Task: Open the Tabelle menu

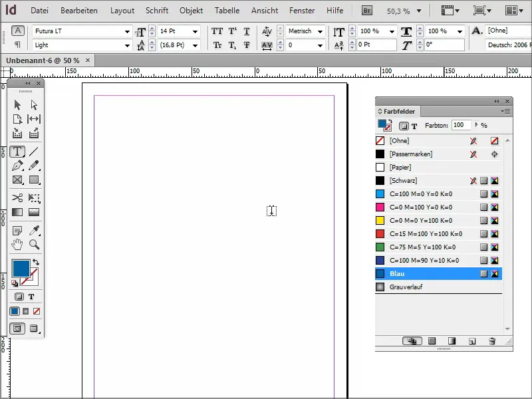Action: [227, 11]
